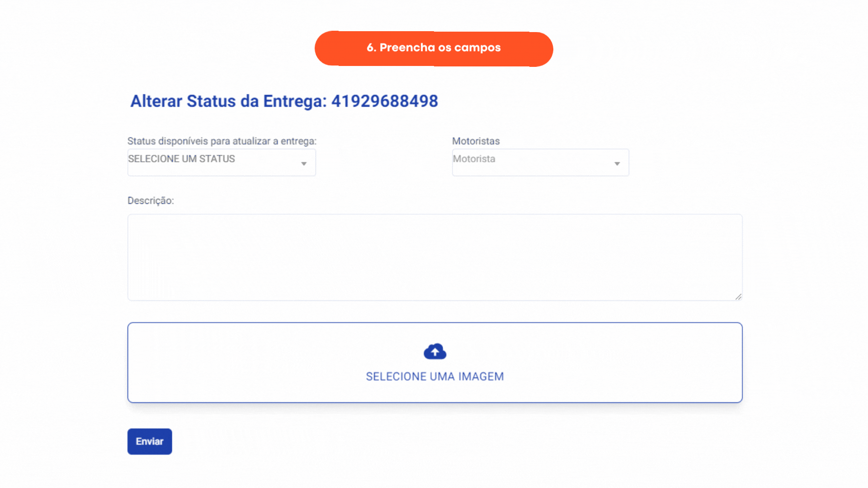Click the Status disponíveis para atualizar label

point(222,141)
